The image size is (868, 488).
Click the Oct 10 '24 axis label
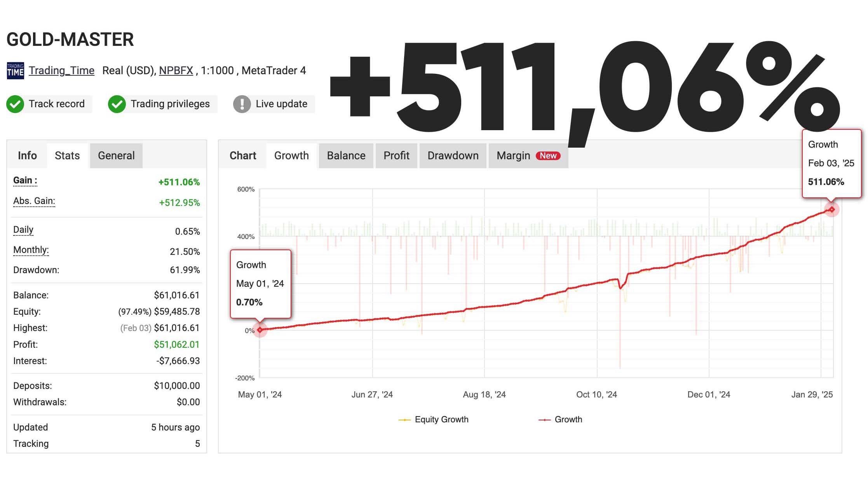coord(597,395)
